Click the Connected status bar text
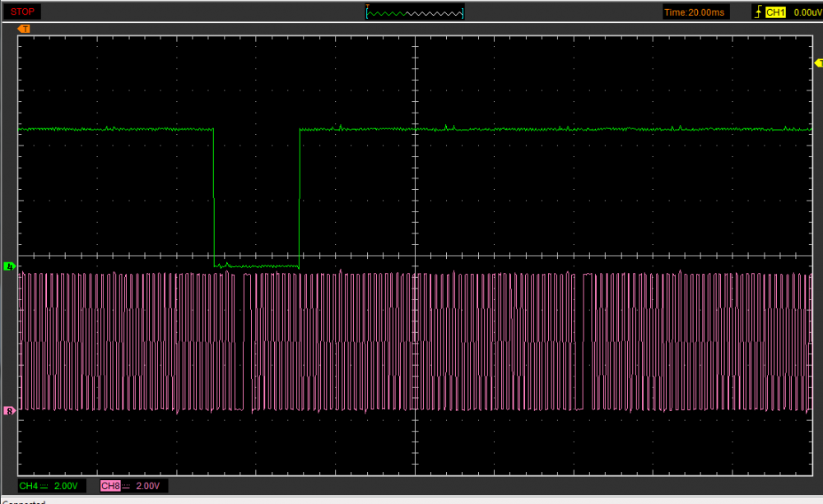Image resolution: width=823 pixels, height=504 pixels. (23, 502)
